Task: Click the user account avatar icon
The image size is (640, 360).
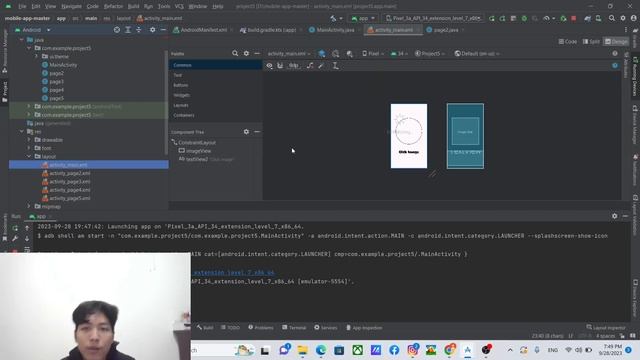Action: tap(633, 18)
